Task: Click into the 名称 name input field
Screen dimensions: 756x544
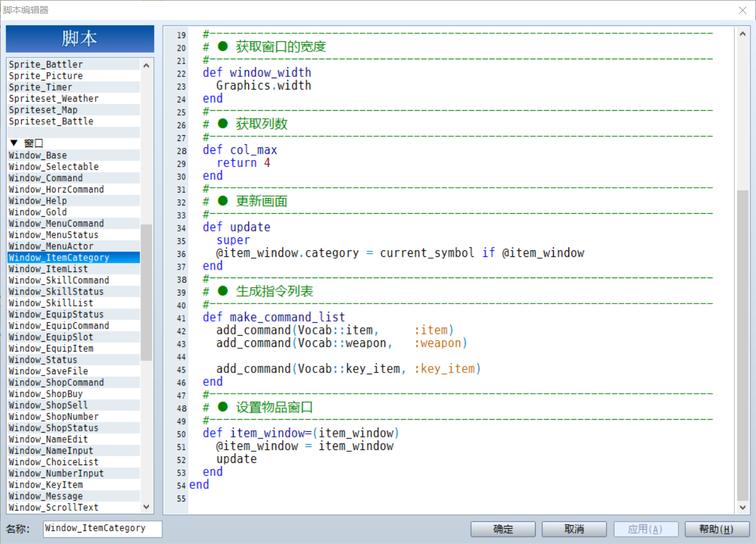Action: click(103, 528)
